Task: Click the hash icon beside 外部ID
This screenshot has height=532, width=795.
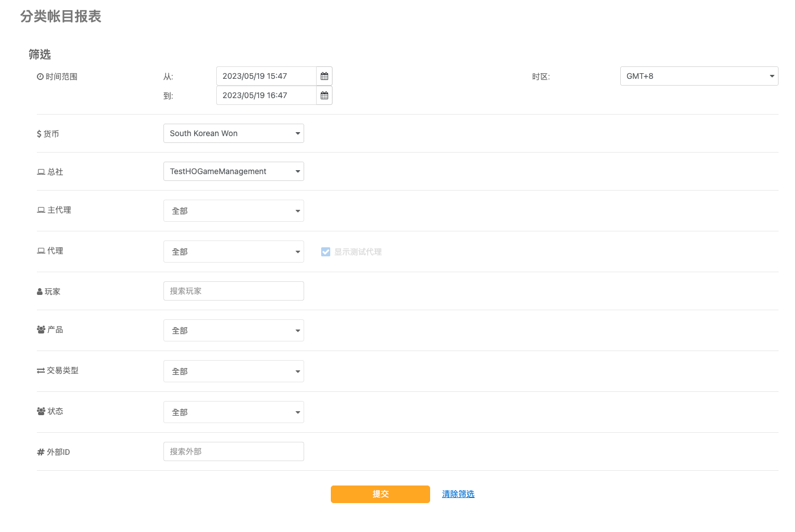Action: tap(41, 452)
